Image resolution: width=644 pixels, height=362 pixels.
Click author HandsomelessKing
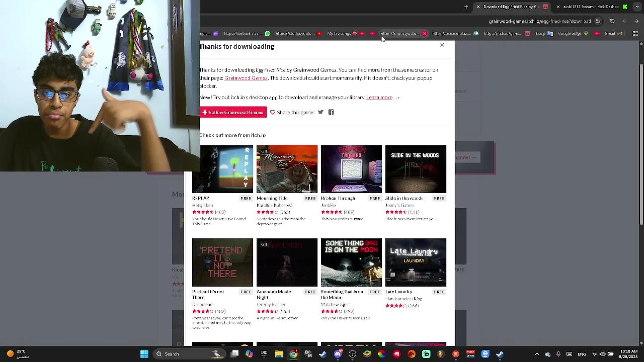(x=404, y=299)
